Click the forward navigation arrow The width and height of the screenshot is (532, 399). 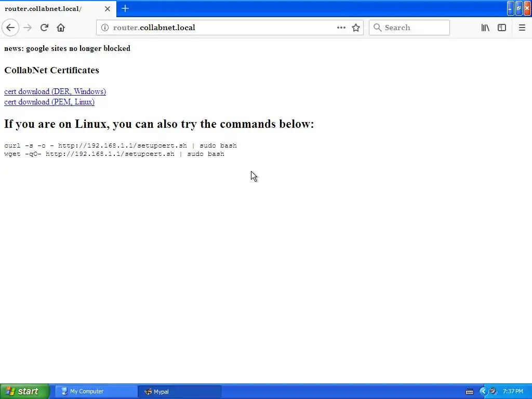pyautogui.click(x=28, y=28)
